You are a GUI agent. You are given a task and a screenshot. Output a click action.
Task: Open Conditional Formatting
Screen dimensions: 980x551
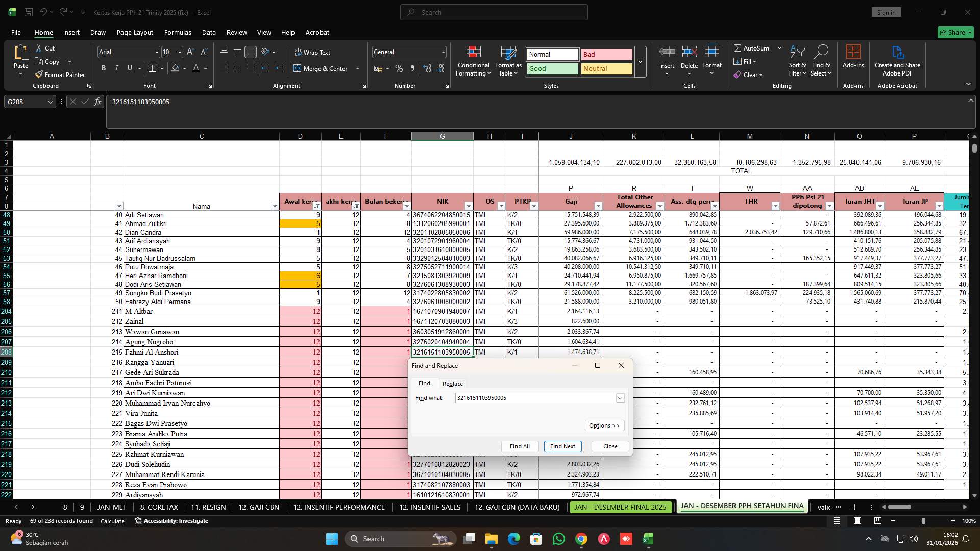point(473,61)
